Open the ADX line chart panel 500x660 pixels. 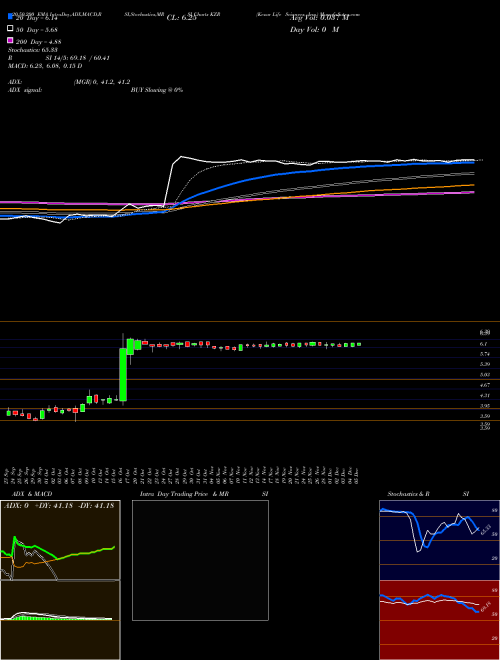point(60,540)
